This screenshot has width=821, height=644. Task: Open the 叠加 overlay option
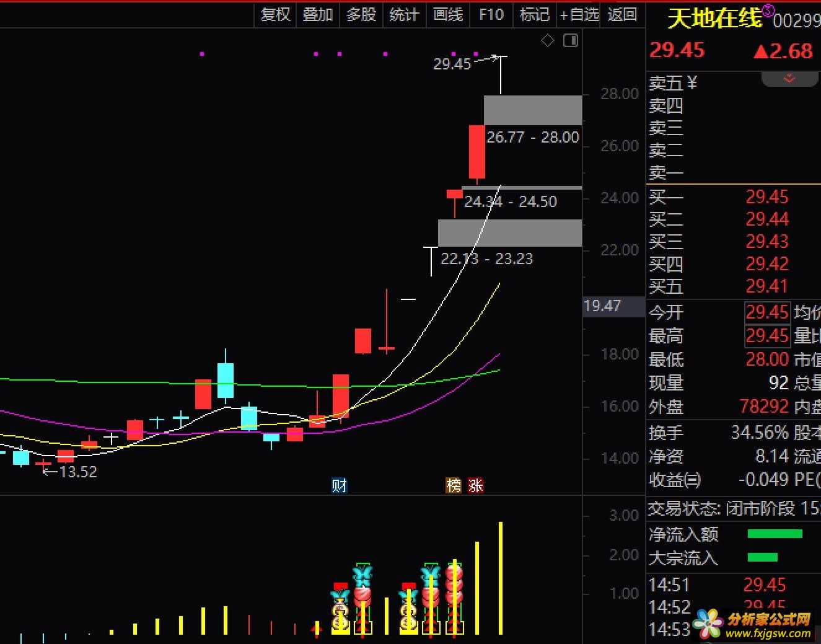318,14
